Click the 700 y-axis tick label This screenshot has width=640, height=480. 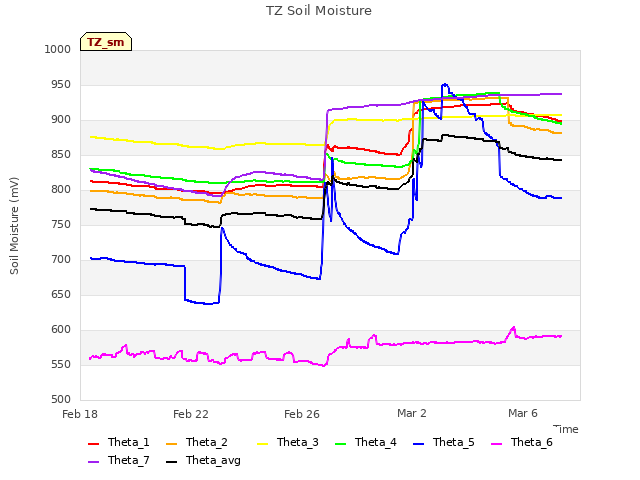[61, 260]
